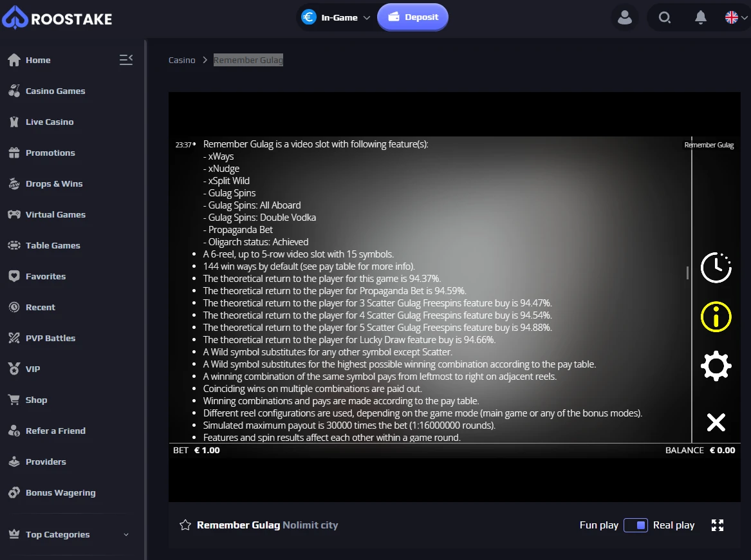Open game history clock icon
Screen dimensions: 751x560
[x=716, y=267]
